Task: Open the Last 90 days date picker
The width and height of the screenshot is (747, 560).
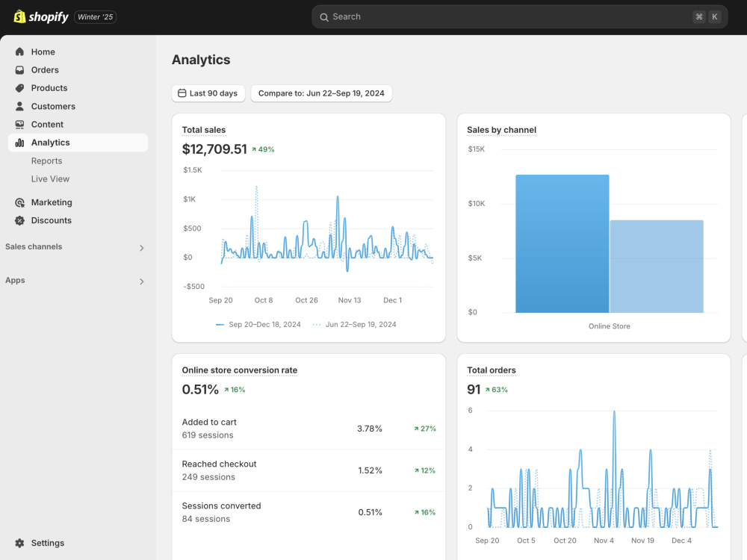Action: (208, 93)
